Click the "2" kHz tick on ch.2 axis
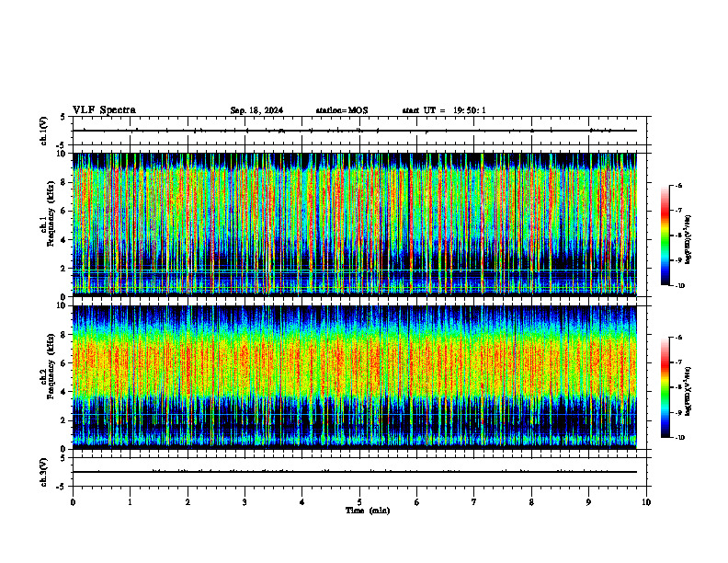 (64, 420)
